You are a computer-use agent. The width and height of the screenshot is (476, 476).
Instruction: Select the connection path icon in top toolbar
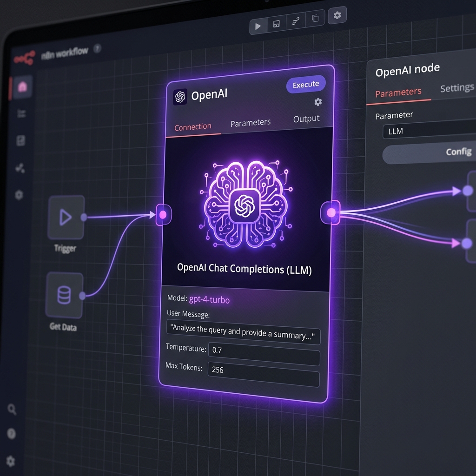295,21
